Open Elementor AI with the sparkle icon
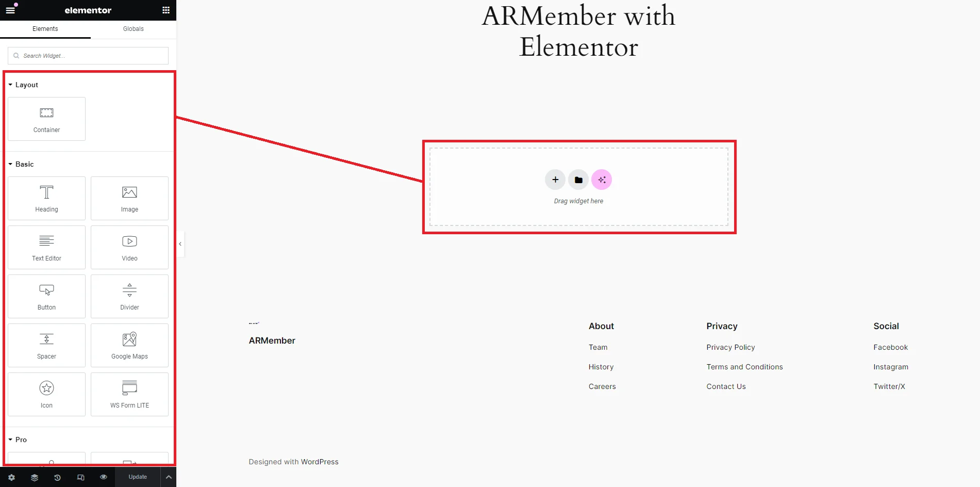 coord(601,180)
